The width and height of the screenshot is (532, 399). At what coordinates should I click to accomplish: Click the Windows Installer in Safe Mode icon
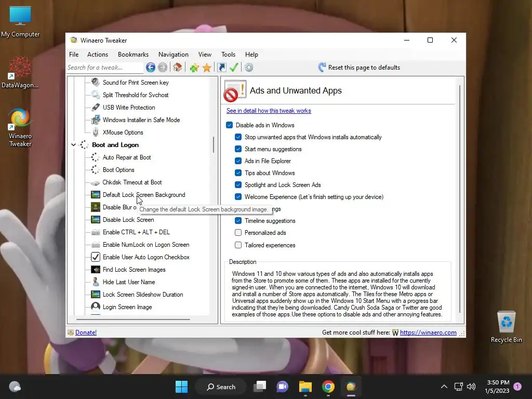tap(96, 120)
